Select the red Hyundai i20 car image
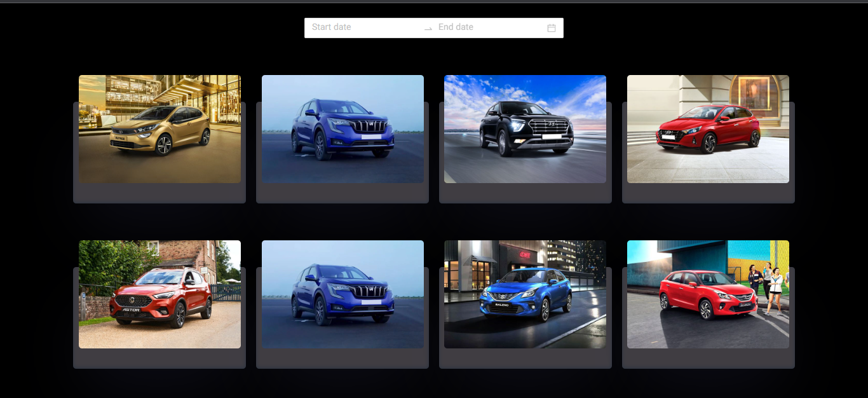 pos(708,129)
